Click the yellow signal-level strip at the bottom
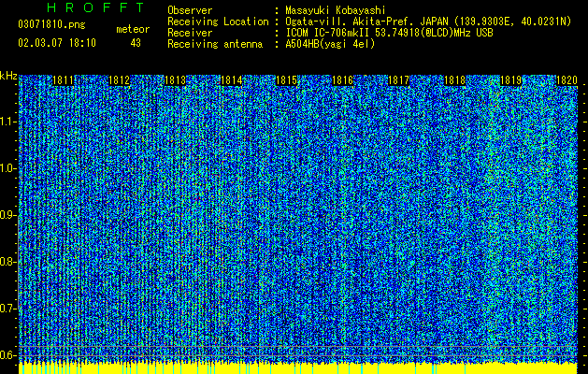The image size is (588, 374). pyautogui.click(x=298, y=368)
